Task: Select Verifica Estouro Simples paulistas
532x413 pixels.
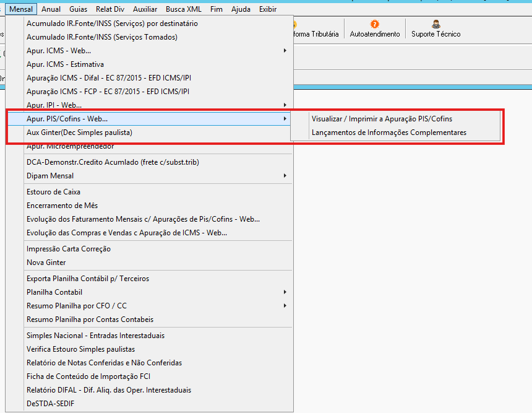Action: pos(149,349)
